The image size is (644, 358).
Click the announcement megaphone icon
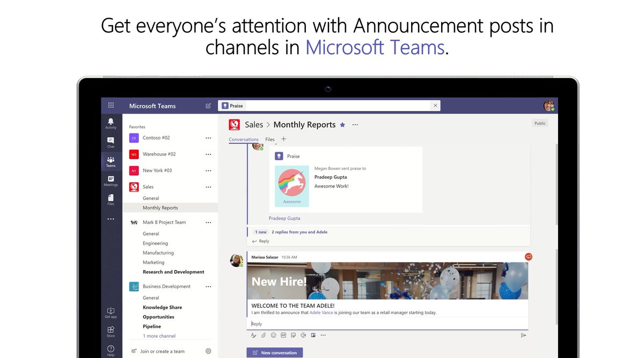528,257
